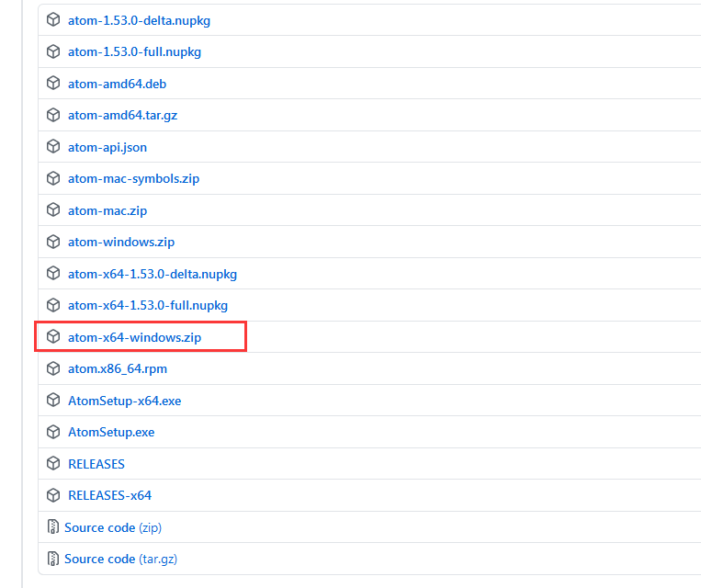Download atom.x86_64.rpm package
The image size is (701, 588).
118,369
